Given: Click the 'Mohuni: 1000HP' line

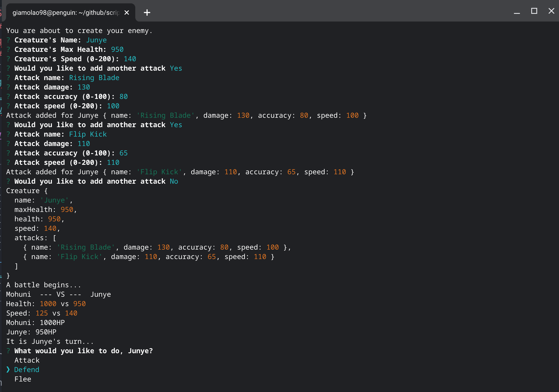Looking at the screenshot, I should 35,323.
